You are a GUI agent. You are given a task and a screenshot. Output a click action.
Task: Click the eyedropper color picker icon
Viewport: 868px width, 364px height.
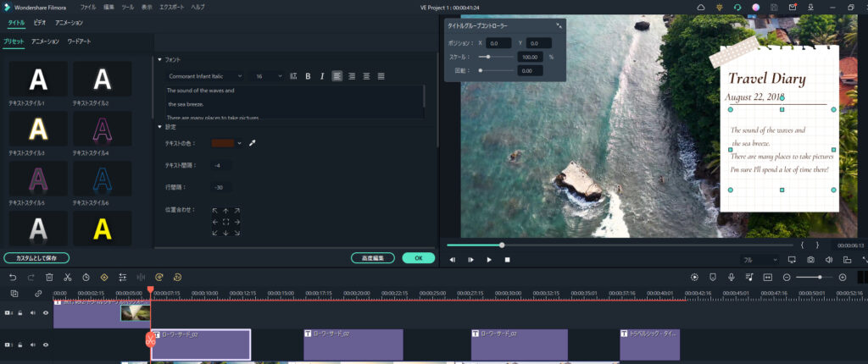click(x=252, y=143)
